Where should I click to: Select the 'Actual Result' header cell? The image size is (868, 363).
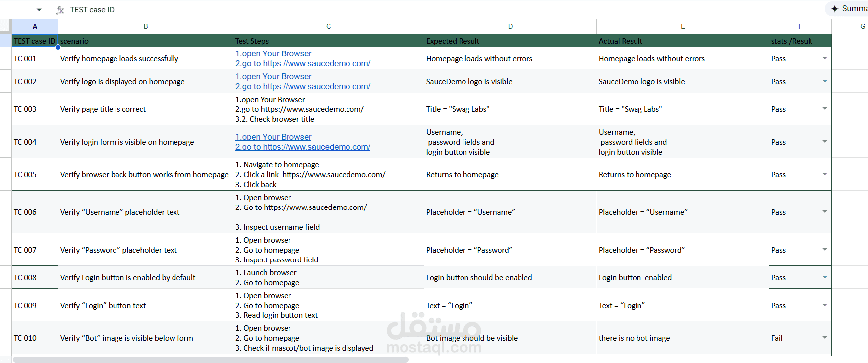tap(683, 41)
